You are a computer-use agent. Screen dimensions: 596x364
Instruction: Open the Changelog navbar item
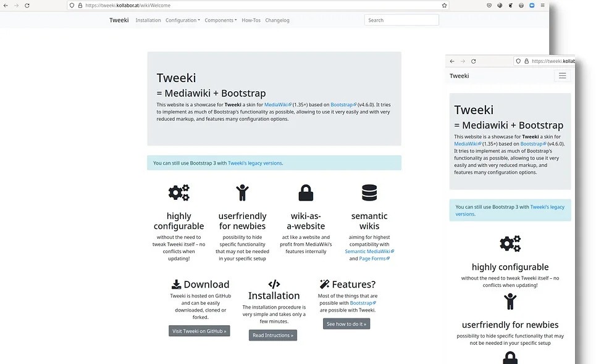click(x=277, y=20)
